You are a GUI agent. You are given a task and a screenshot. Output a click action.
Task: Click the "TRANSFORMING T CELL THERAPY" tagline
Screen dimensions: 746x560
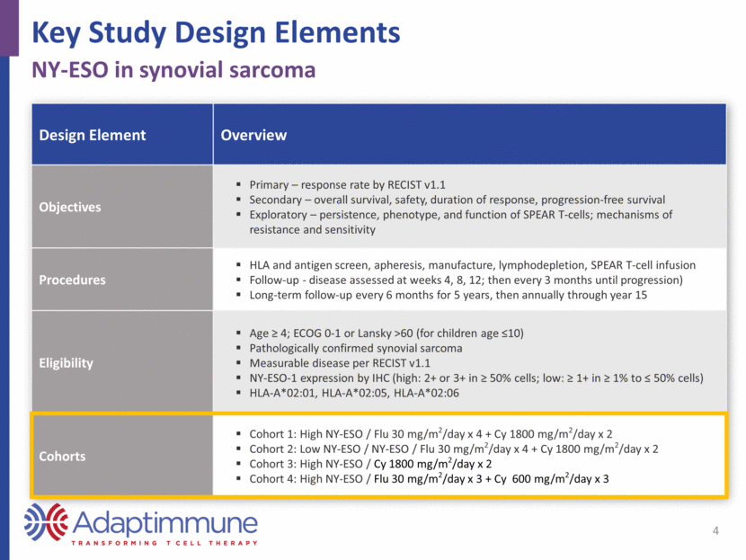(164, 543)
